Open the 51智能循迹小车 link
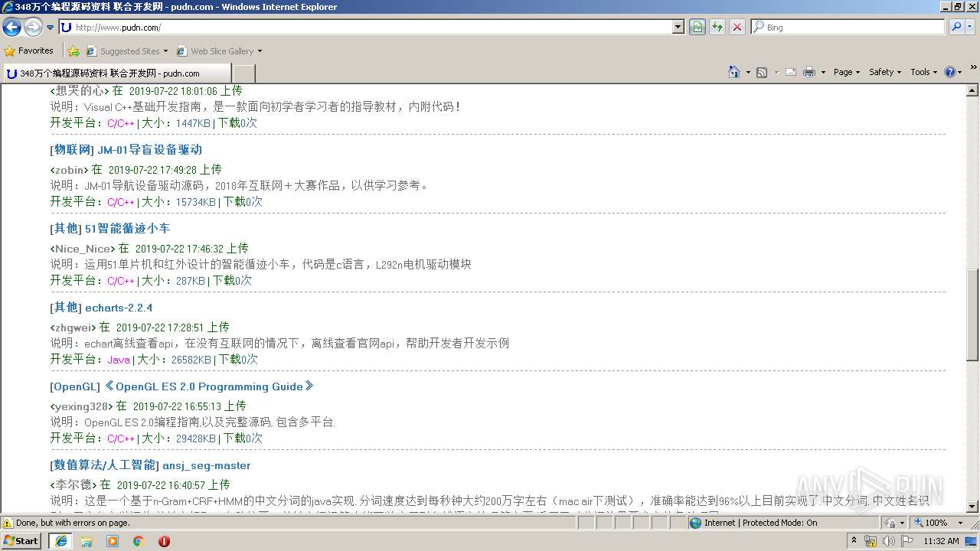 click(x=127, y=229)
